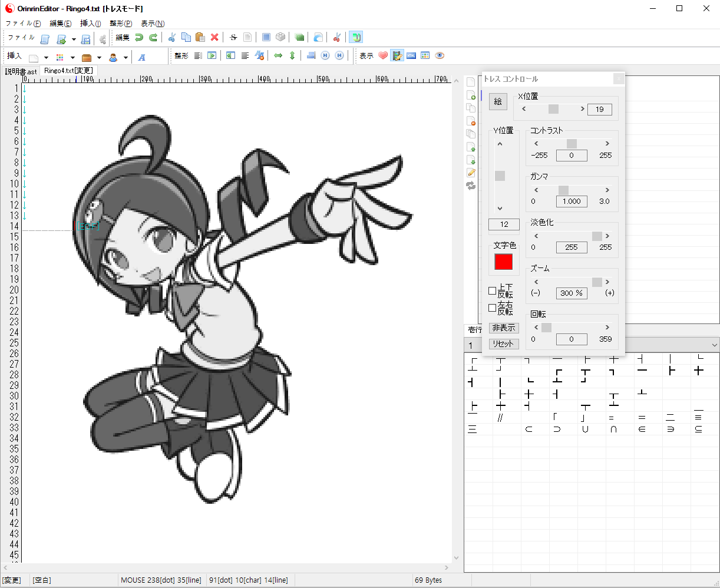Click the red X delete icon
The height and width of the screenshot is (588, 720).
(214, 38)
